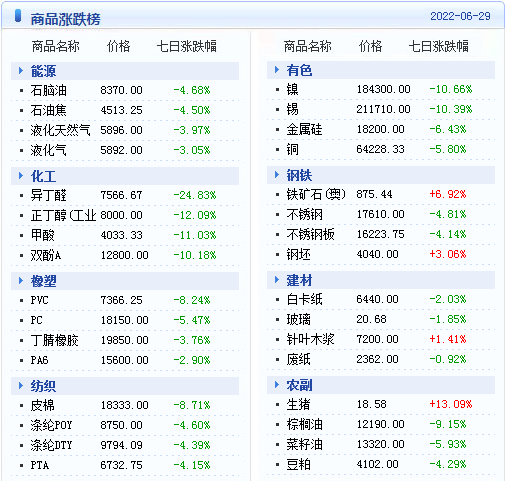Expand the 化工 category arrow

[21, 176]
